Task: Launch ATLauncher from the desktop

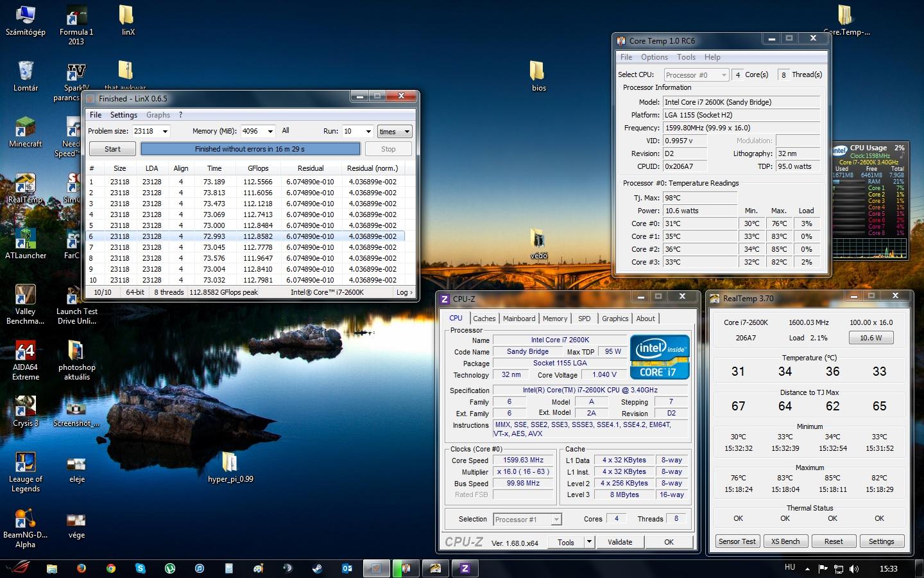Action: tap(26, 244)
